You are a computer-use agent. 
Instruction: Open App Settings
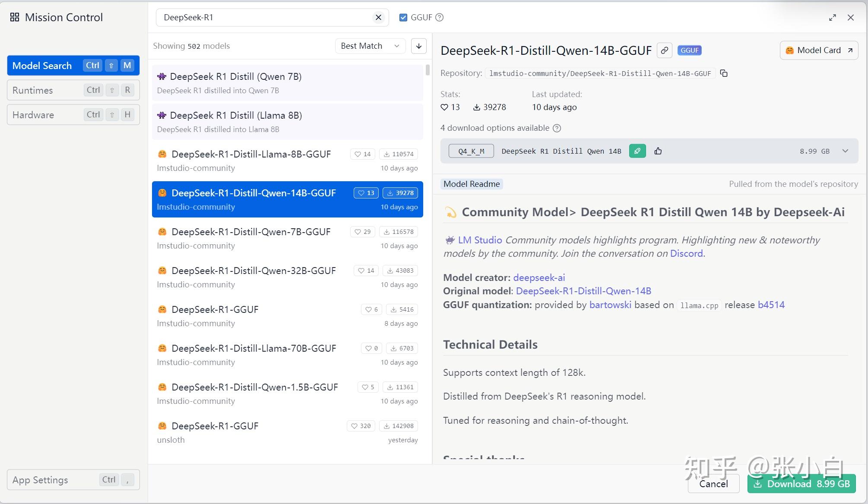point(73,480)
